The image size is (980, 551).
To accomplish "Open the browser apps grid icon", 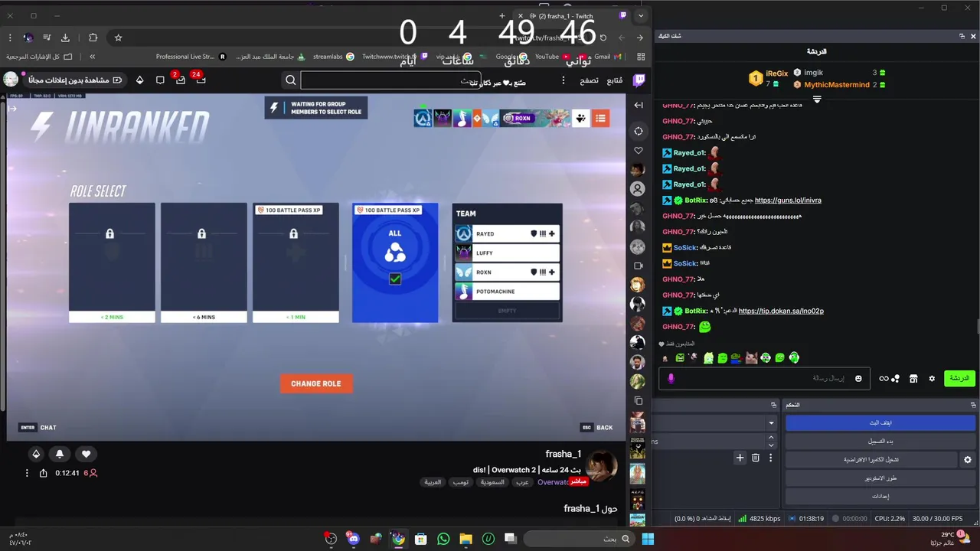I will [x=641, y=57].
